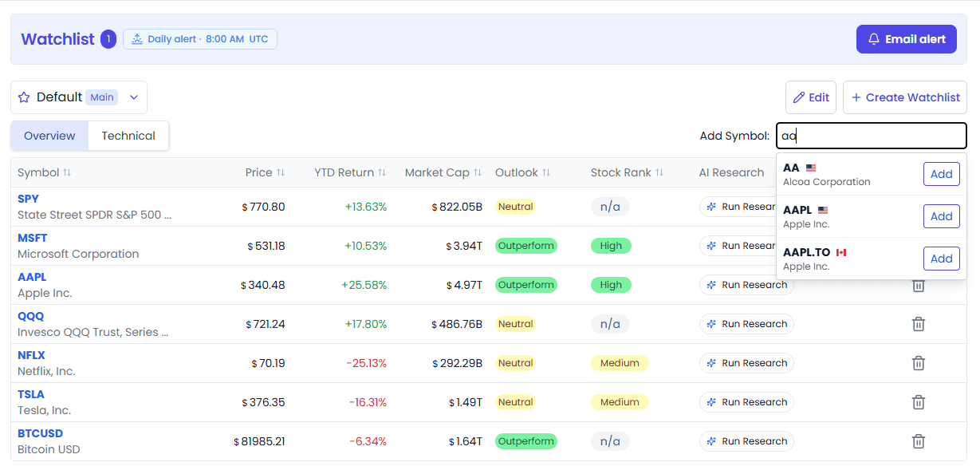Switch to the Overview tab
The image size is (980, 474).
49,136
